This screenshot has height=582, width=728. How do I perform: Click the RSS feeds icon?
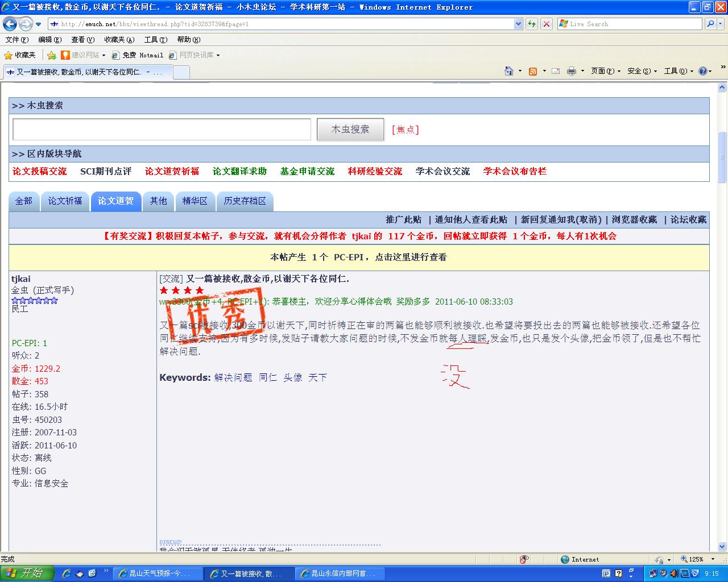[x=533, y=71]
